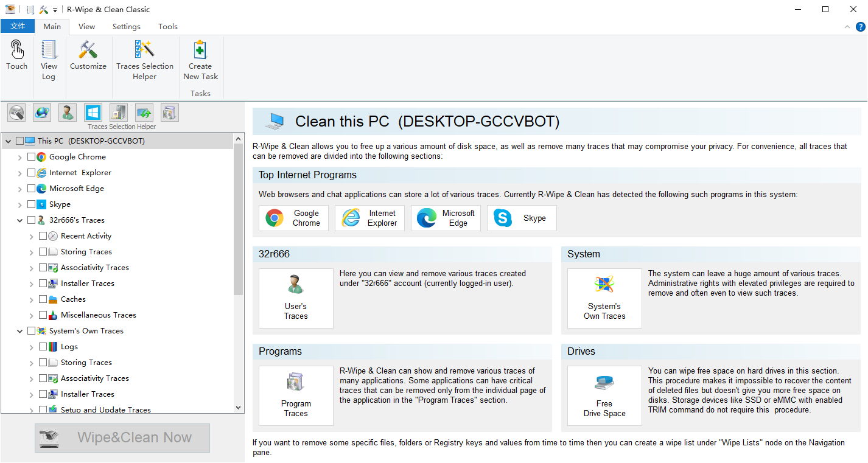Check the Microsoft Edge tree checkbox
This screenshot has width=868, height=463.
click(31, 189)
